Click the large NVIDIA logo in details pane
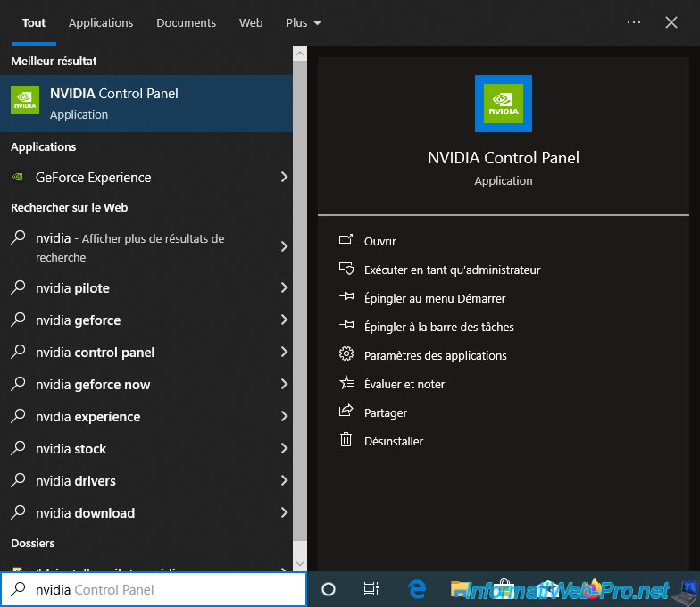 504,104
